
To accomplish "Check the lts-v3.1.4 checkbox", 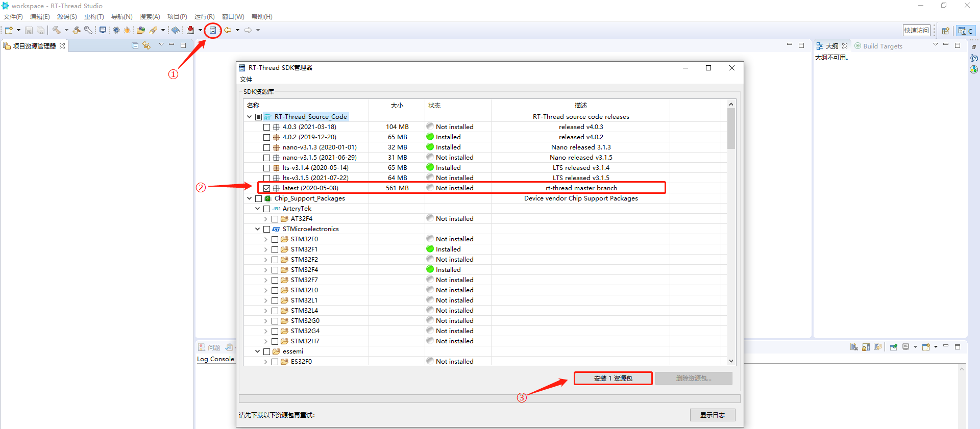I will [x=266, y=168].
